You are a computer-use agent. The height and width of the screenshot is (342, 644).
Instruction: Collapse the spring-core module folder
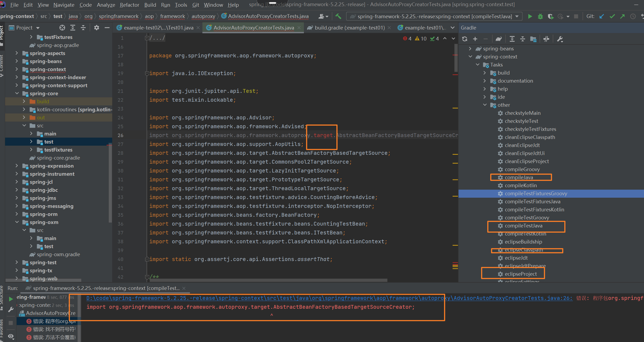[17, 93]
